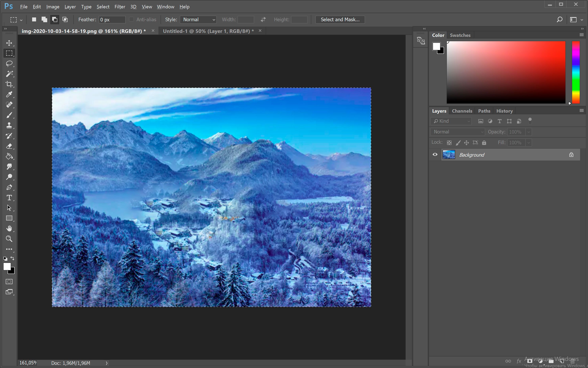Open the History tab

[x=505, y=111]
